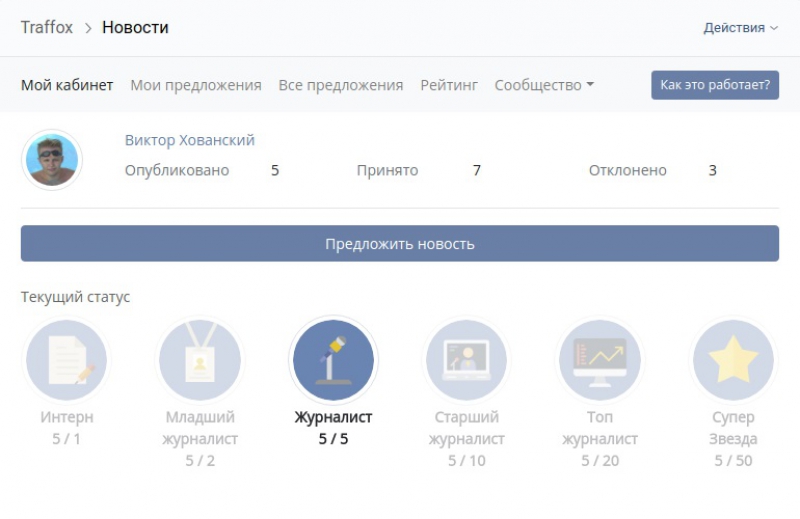This screenshot has width=800, height=519.
Task: Open the Виктор Хованский profile link
Action: (190, 140)
